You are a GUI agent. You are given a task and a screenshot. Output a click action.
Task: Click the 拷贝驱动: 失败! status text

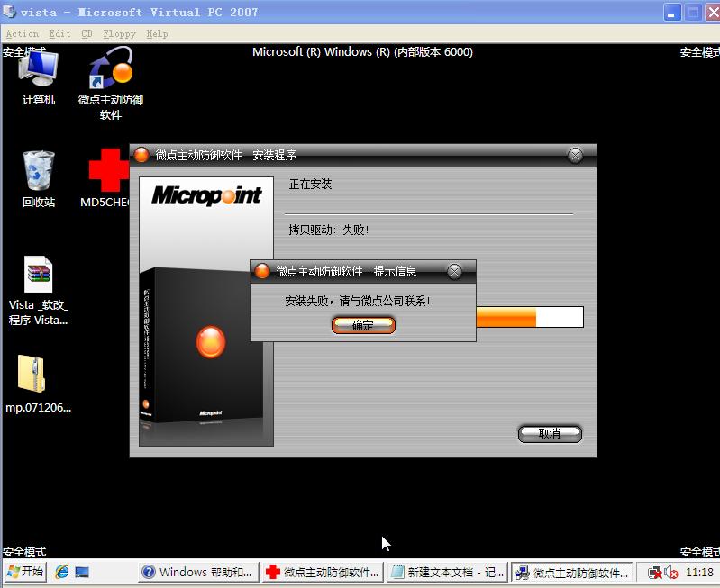(x=328, y=230)
